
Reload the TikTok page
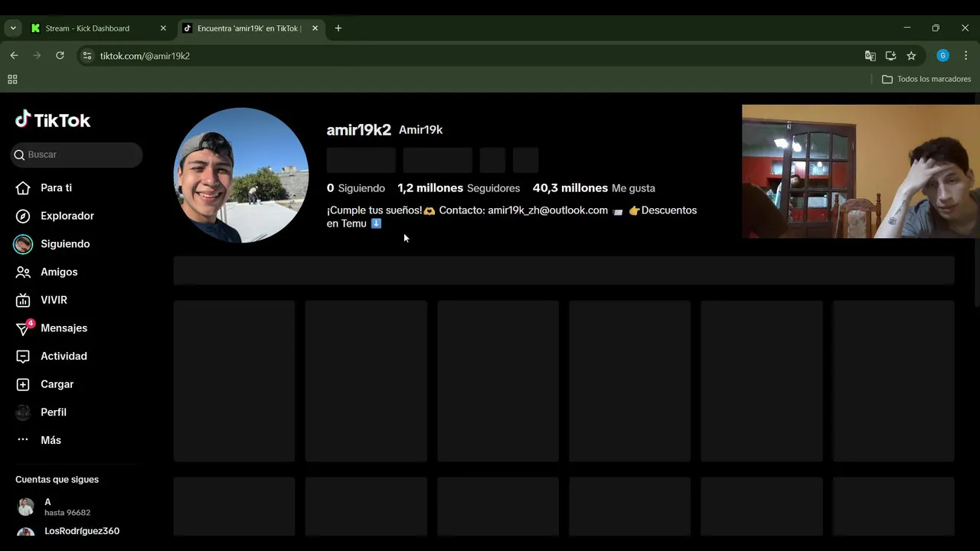tap(60, 56)
